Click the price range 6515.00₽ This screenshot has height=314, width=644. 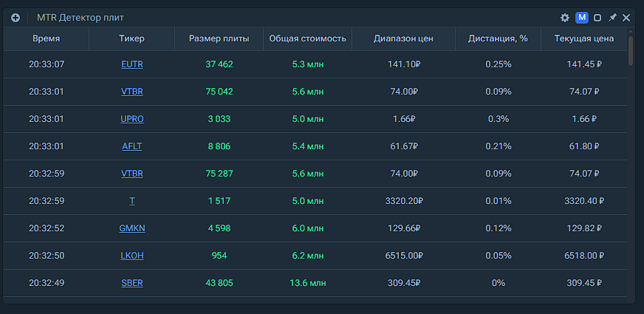click(404, 256)
